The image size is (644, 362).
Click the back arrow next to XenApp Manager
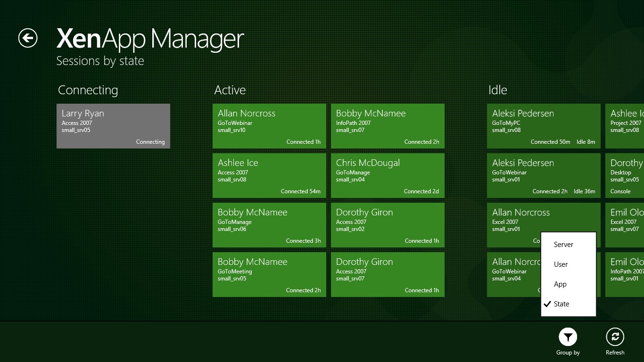click(x=27, y=39)
